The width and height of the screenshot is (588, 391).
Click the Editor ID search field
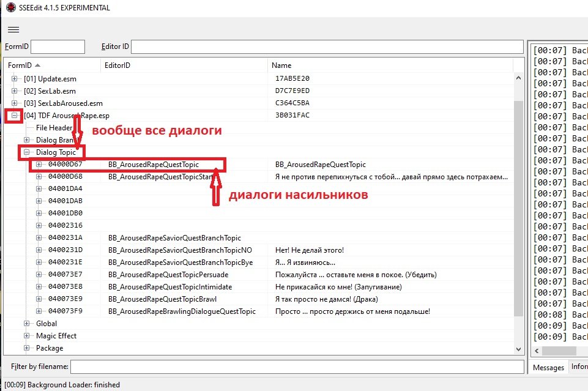[327, 47]
